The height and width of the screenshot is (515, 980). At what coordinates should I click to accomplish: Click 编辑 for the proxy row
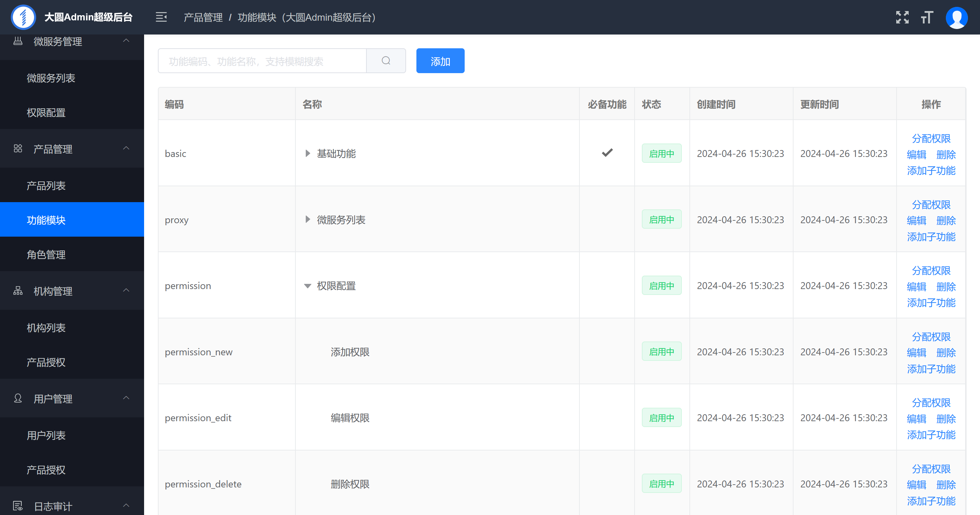pyautogui.click(x=916, y=220)
